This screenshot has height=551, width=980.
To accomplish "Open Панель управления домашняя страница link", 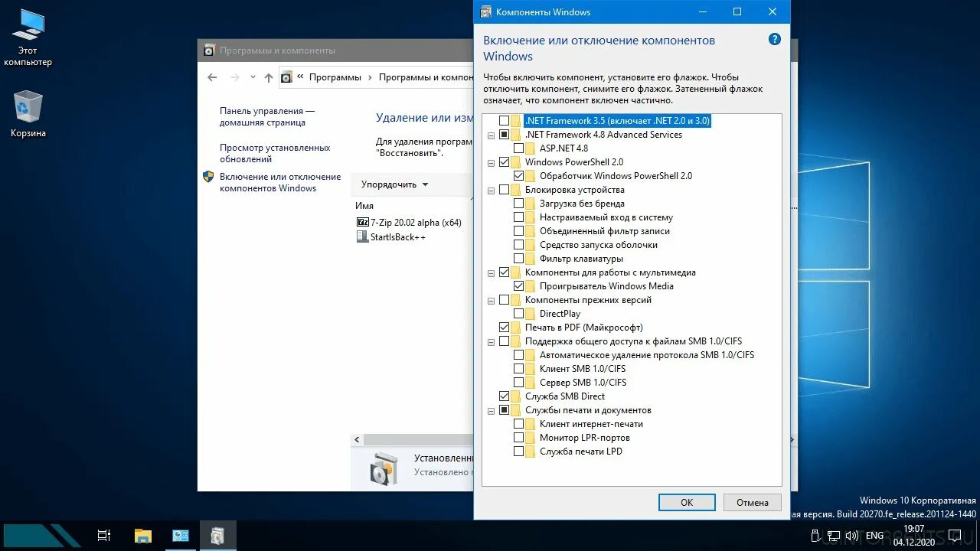I will (x=267, y=116).
